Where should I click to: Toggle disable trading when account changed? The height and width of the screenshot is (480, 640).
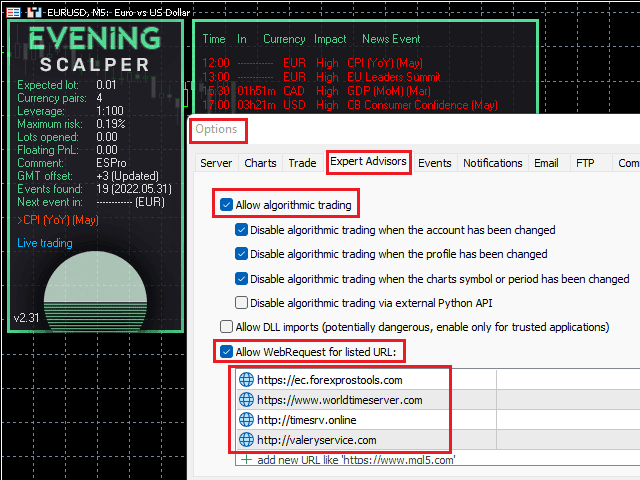tap(241, 230)
